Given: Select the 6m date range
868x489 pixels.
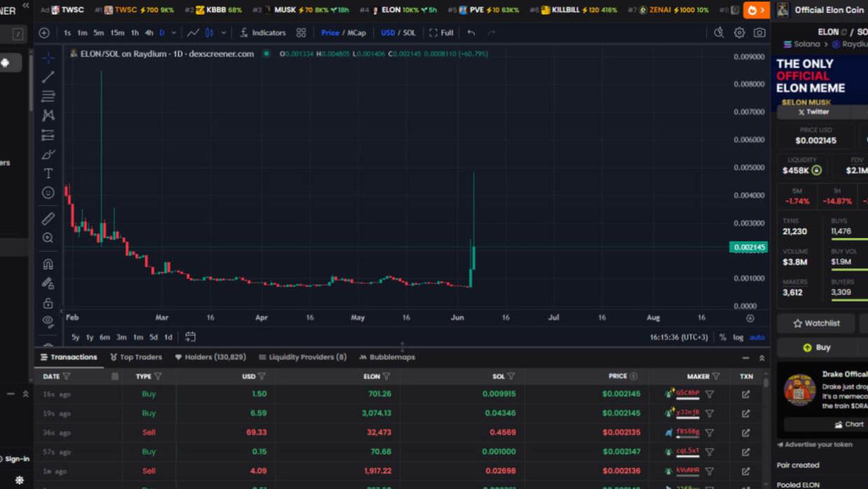Looking at the screenshot, I should point(104,338).
